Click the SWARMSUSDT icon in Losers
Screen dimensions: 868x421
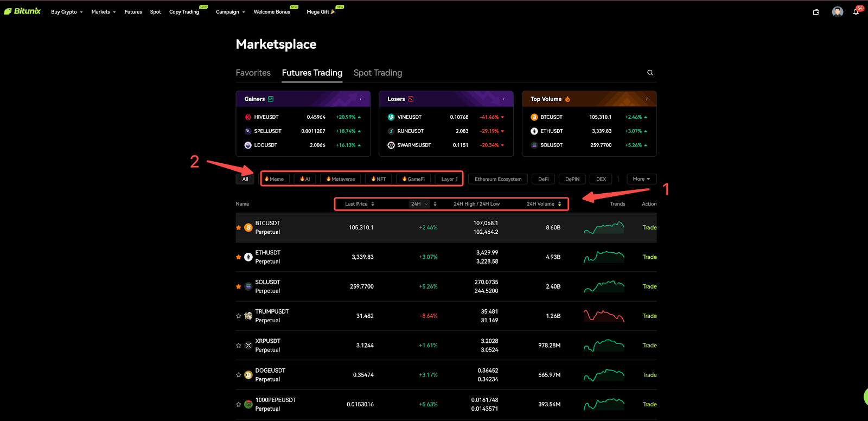(x=391, y=145)
